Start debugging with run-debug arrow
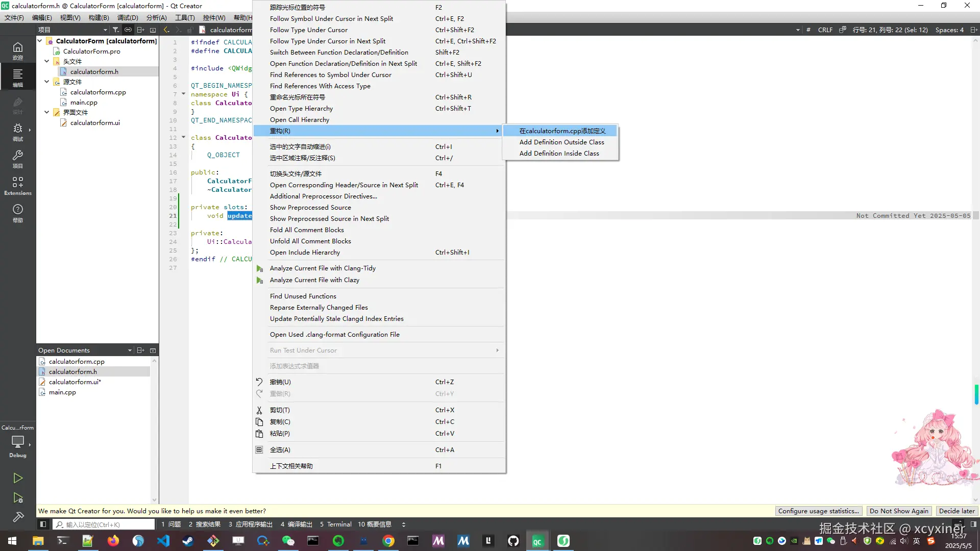The height and width of the screenshot is (551, 980). (x=18, y=498)
